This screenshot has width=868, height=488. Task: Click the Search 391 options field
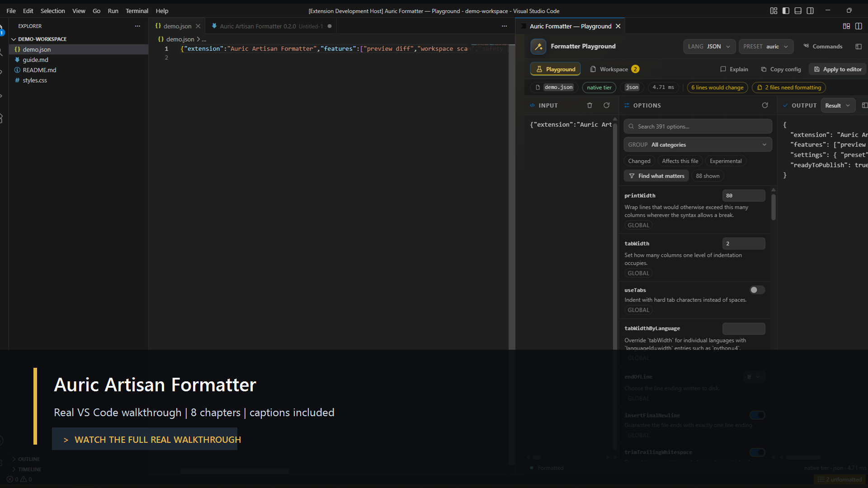(x=698, y=127)
